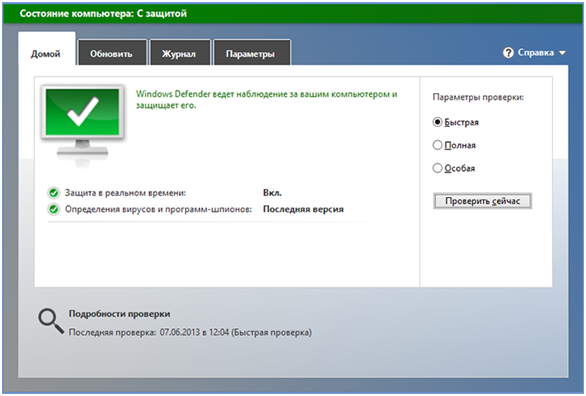The image size is (586, 396).
Task: Click the magnifier scan details icon
Action: (x=51, y=321)
